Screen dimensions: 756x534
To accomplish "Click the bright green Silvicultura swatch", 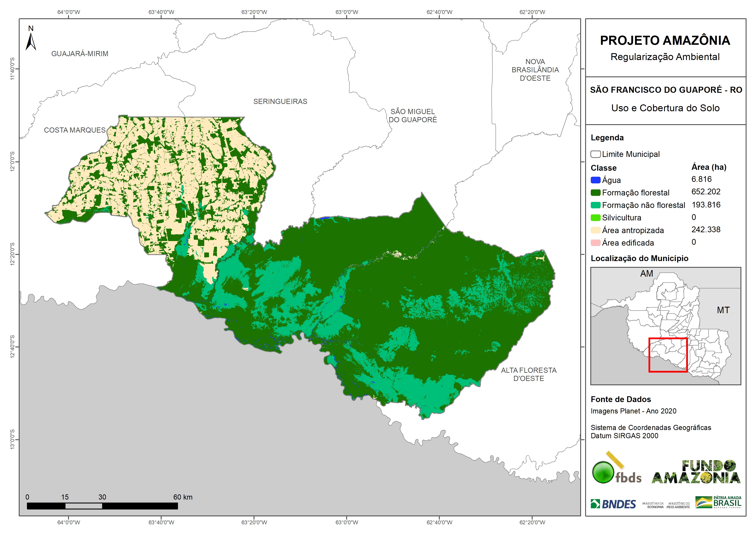I will 595,217.
